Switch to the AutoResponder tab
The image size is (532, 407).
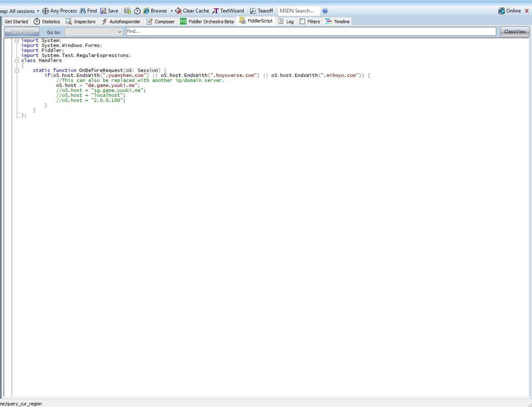tap(121, 22)
